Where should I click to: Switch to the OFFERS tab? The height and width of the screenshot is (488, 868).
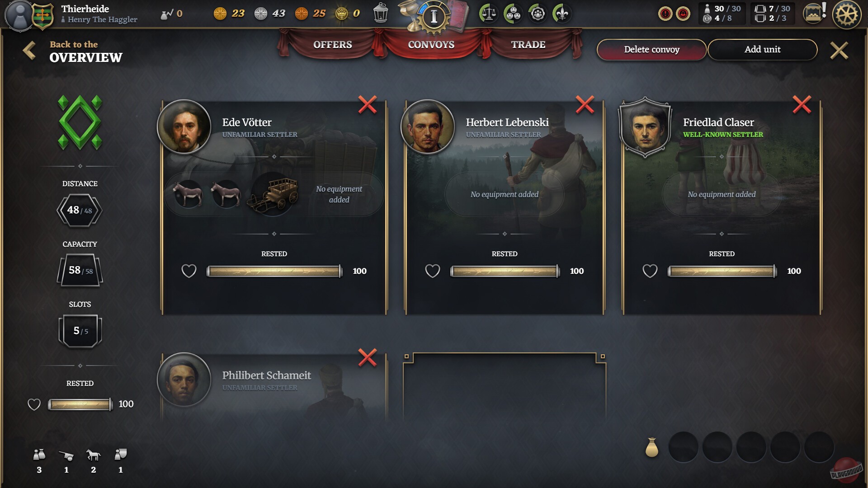click(332, 44)
